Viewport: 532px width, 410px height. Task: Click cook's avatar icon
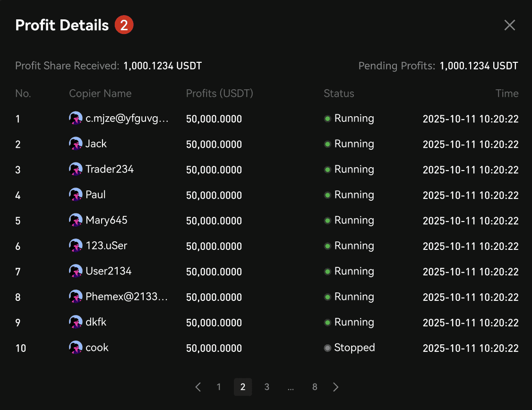point(76,348)
